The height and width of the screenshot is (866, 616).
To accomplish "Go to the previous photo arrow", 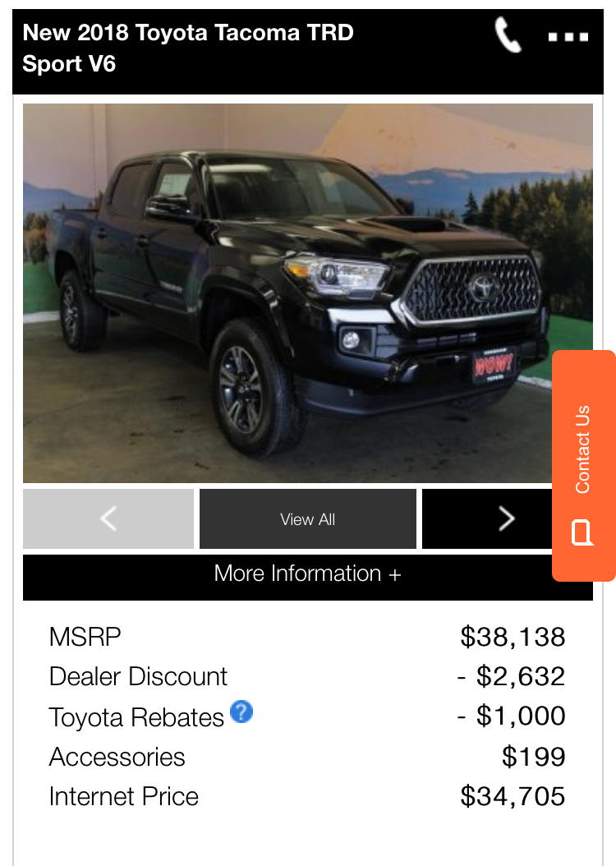I will click(108, 518).
